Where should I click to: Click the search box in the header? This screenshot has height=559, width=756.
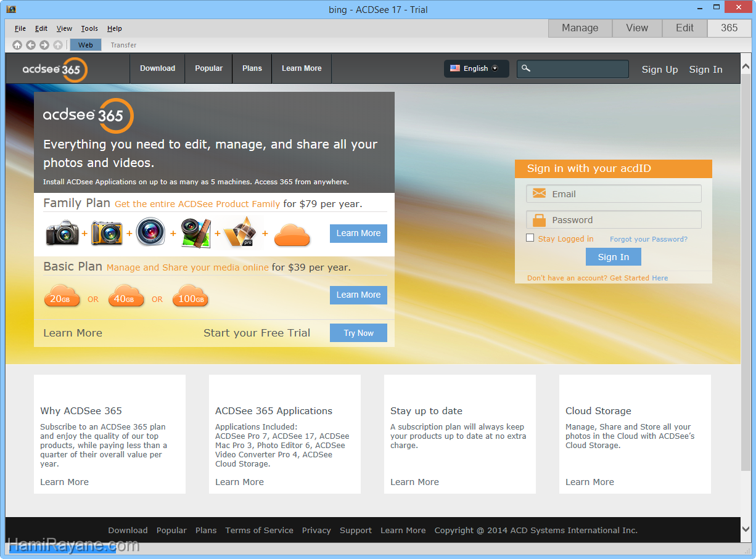(573, 68)
